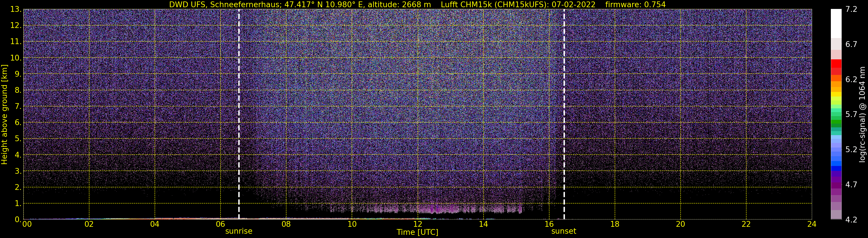Click the colorbar value 5.7

[x=851, y=115]
